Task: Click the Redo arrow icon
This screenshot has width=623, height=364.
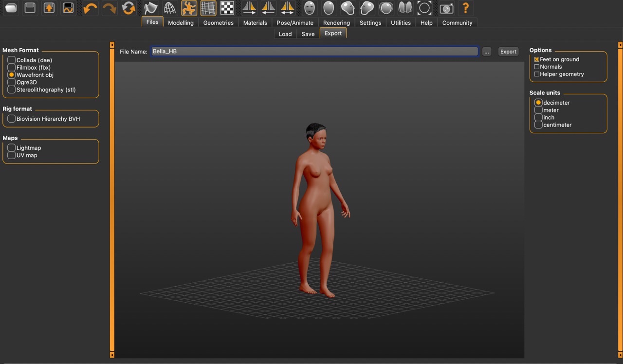Action: [110, 8]
